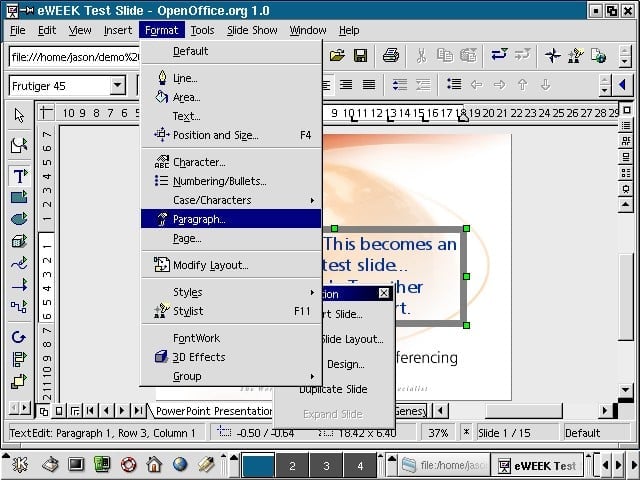This screenshot has height=480, width=640.
Task: Click the horizontal scrollbar thumb
Action: tap(523, 411)
